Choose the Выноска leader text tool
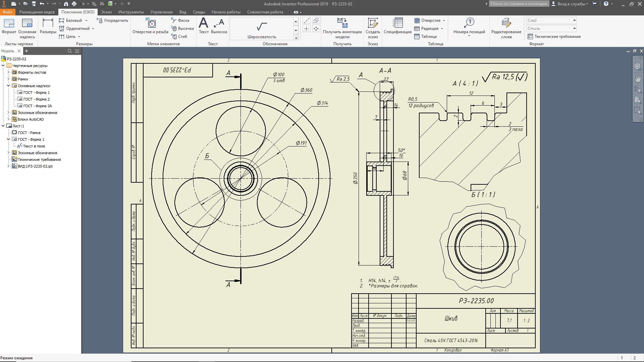644x362 pixels. [219, 23]
